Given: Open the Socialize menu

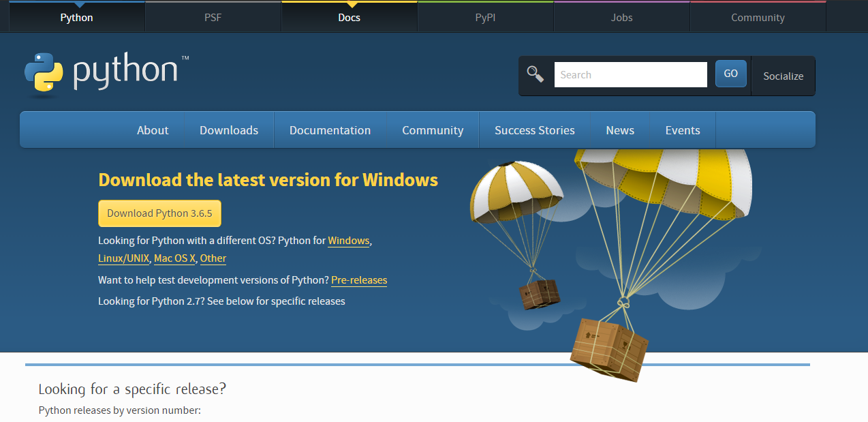Looking at the screenshot, I should [784, 76].
